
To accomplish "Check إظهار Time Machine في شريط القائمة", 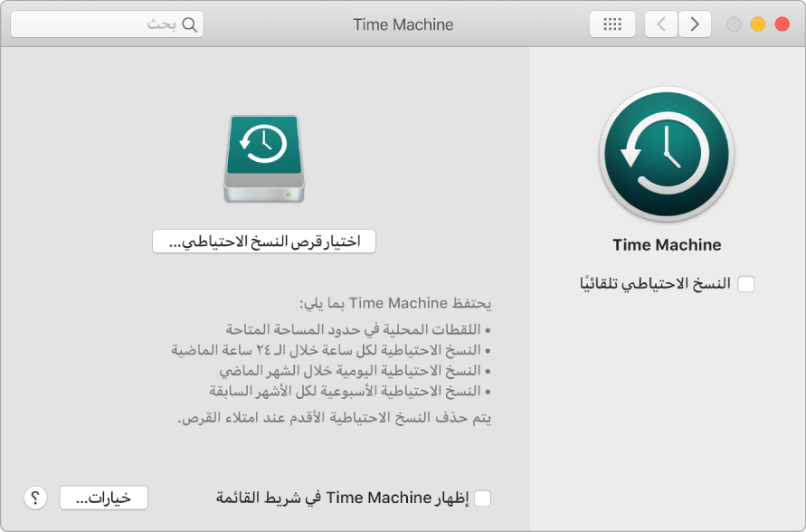I will [485, 498].
